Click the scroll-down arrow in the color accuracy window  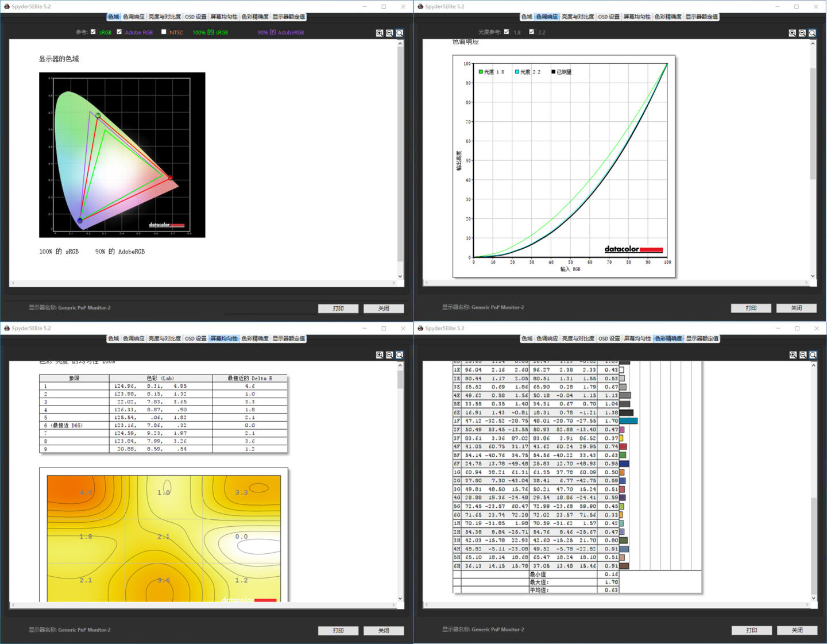point(813,599)
